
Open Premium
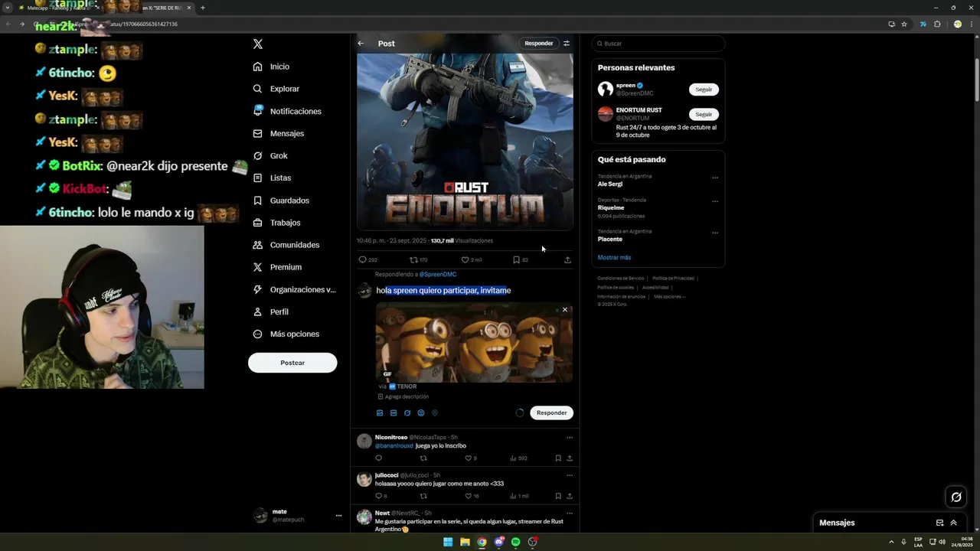click(x=277, y=267)
